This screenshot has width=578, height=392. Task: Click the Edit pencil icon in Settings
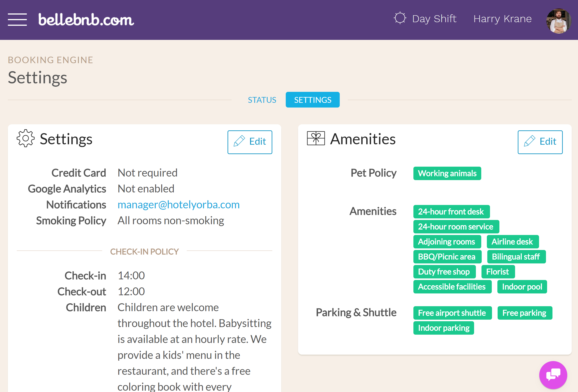coord(240,141)
